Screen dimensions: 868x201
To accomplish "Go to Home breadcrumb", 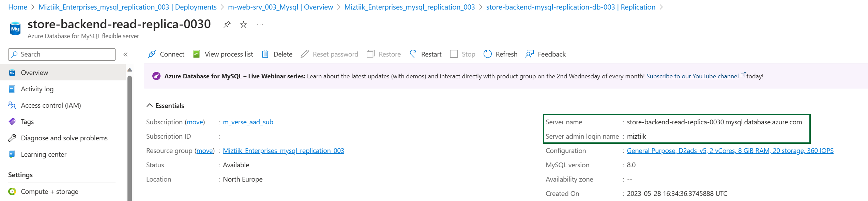I will tap(18, 7).
